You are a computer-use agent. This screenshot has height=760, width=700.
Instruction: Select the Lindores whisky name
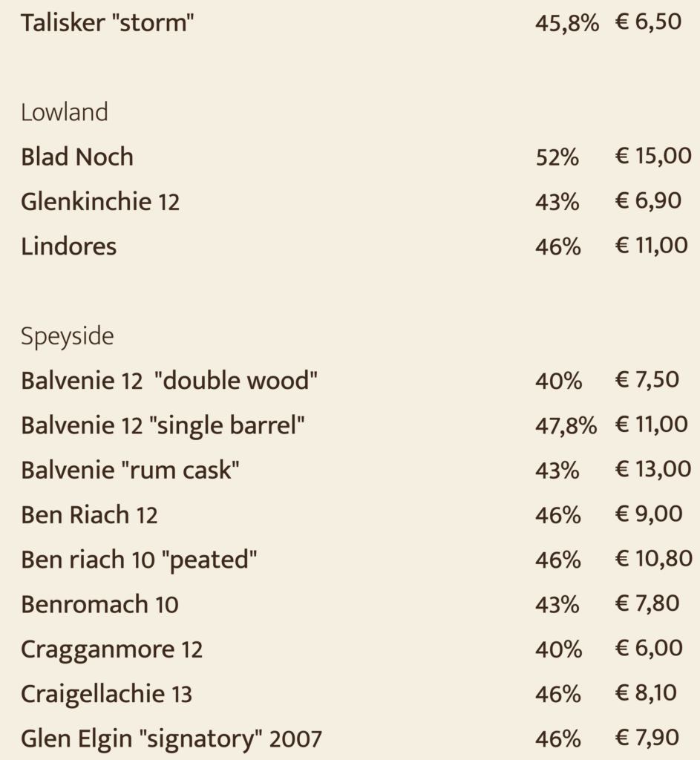pyautogui.click(x=68, y=246)
